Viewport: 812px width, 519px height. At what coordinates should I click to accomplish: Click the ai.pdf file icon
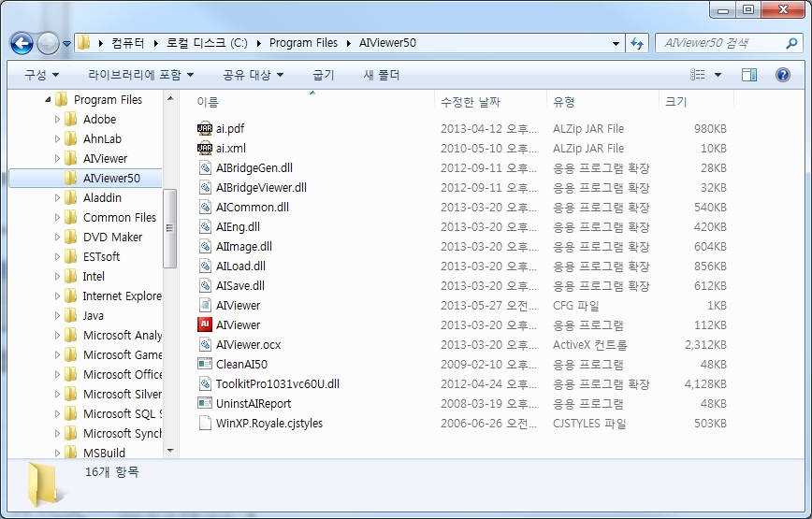click(205, 128)
